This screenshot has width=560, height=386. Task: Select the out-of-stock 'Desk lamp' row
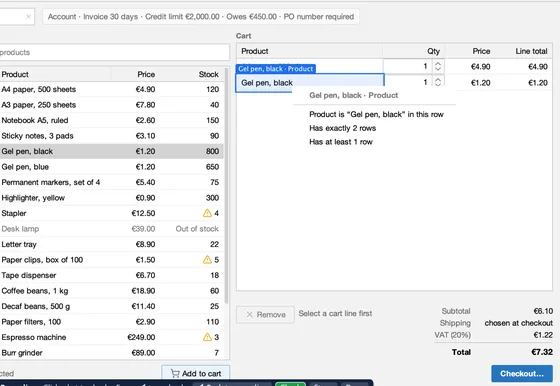coord(112,229)
